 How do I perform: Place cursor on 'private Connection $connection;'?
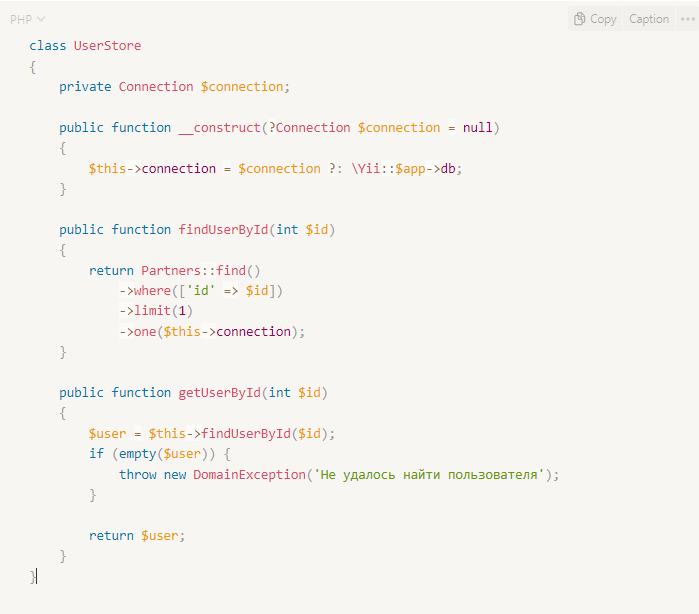174,87
